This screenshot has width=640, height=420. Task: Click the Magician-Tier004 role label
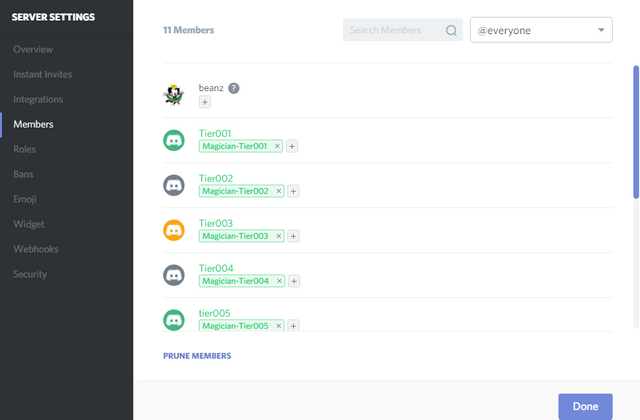click(x=236, y=281)
